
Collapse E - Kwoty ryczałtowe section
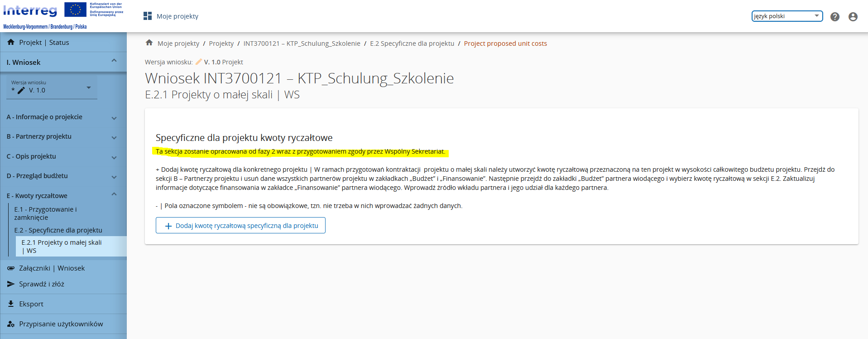[114, 194]
